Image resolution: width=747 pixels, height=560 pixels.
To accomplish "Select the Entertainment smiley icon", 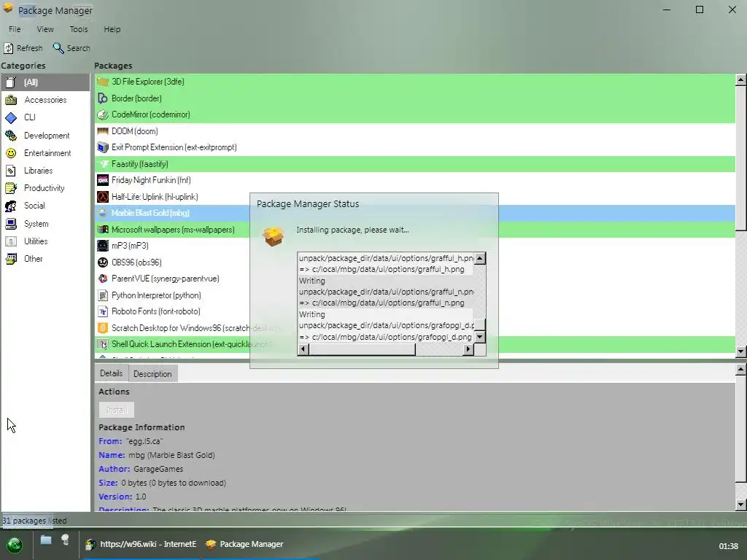I will (11, 153).
